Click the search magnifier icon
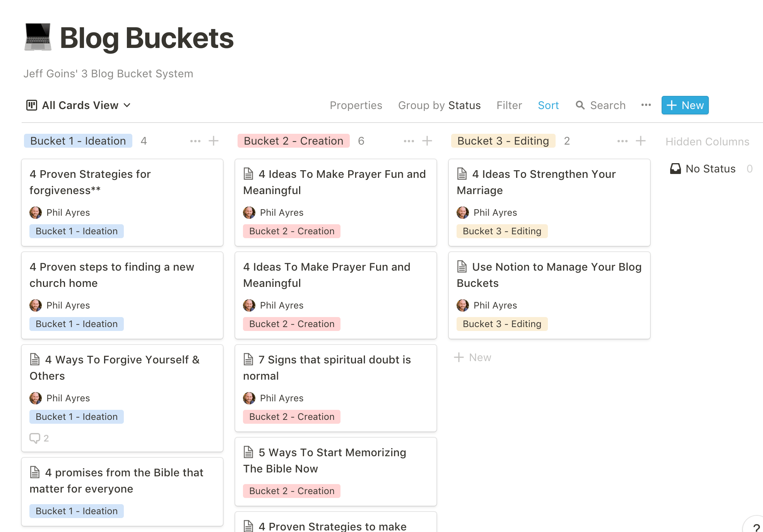 (x=580, y=105)
